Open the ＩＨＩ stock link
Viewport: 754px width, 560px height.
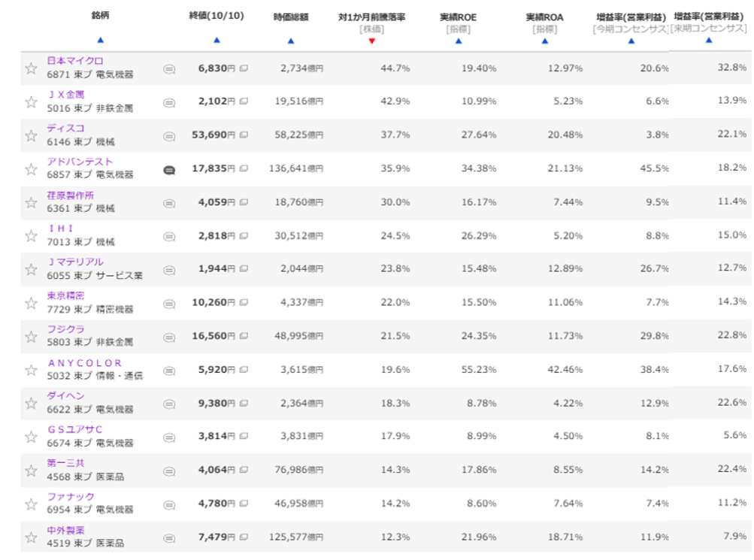click(61, 229)
